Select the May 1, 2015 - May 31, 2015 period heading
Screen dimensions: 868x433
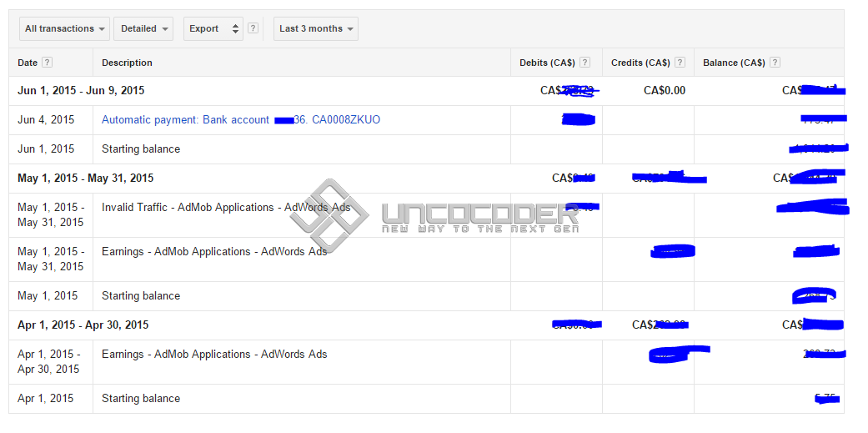pos(86,179)
